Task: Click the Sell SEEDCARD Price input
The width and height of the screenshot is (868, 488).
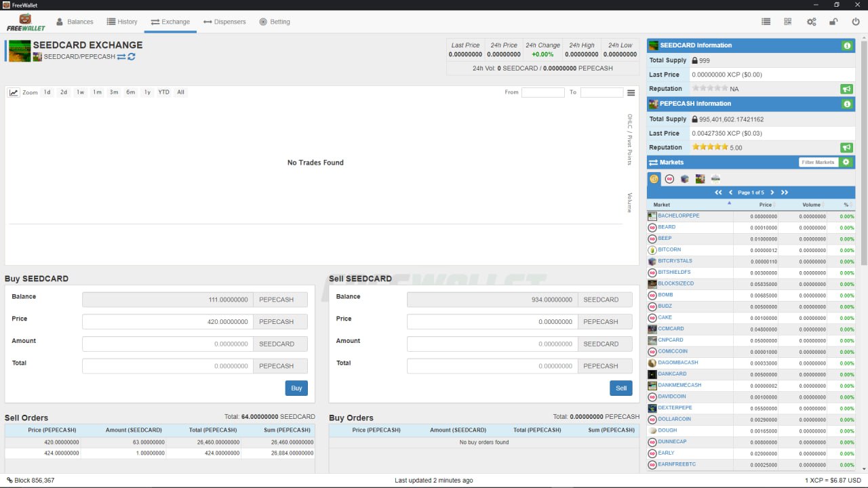Action: 492,322
